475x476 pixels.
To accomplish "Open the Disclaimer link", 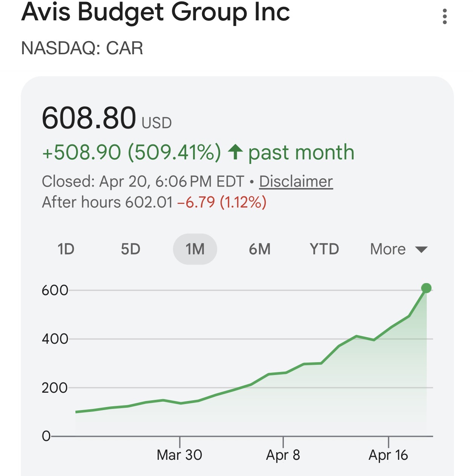I will [296, 181].
